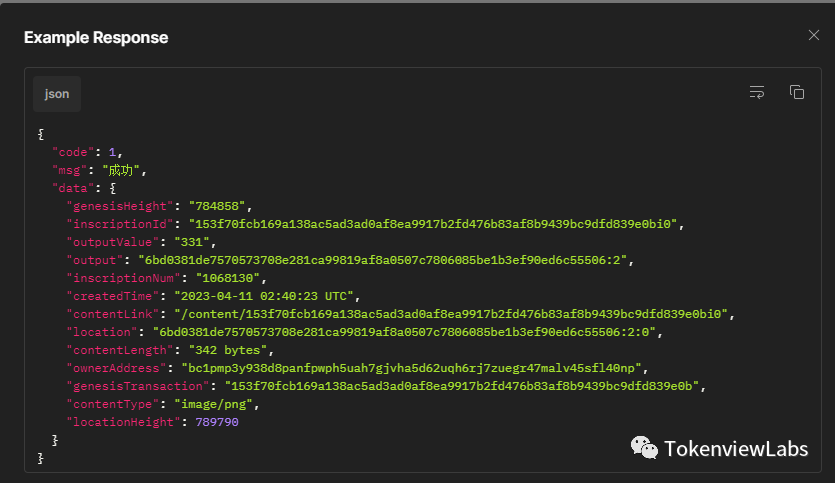Click the ownerAddress bc1pmp3y value
Image resolution: width=835 pixels, height=483 pixels.
pyautogui.click(x=412, y=369)
